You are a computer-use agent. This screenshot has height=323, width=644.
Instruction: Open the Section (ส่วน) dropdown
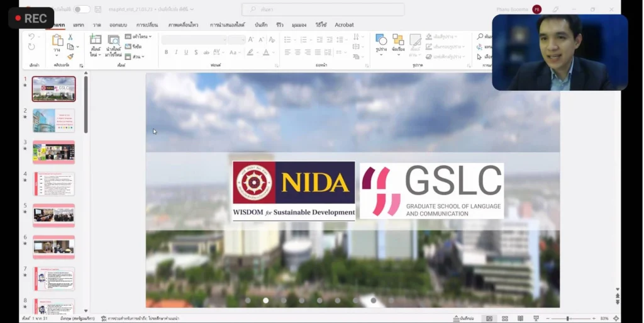tap(135, 57)
